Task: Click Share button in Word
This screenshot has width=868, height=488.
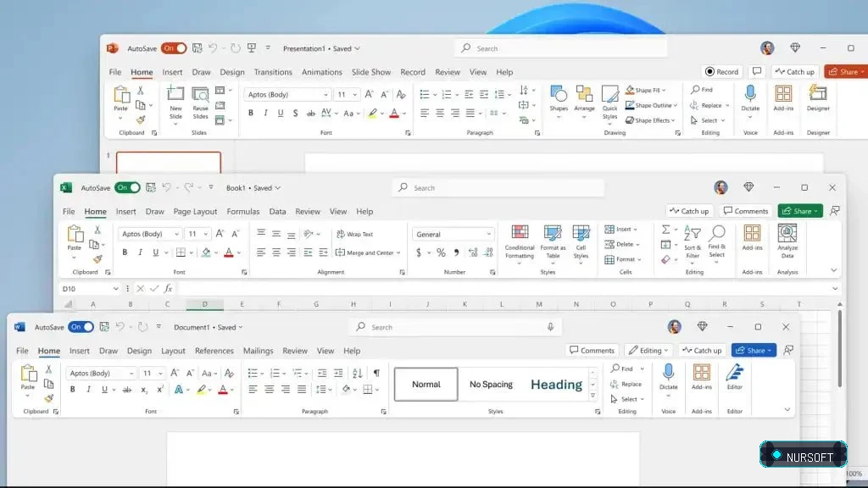Action: (754, 350)
